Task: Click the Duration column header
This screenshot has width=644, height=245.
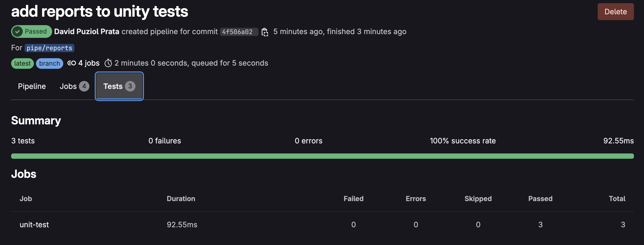Action: [x=181, y=199]
